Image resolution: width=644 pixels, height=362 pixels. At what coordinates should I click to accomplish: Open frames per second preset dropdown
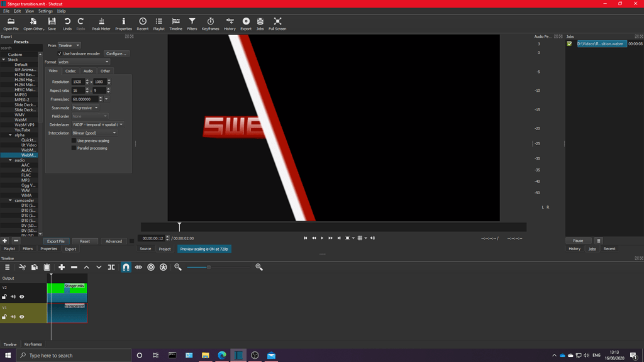pyautogui.click(x=106, y=99)
